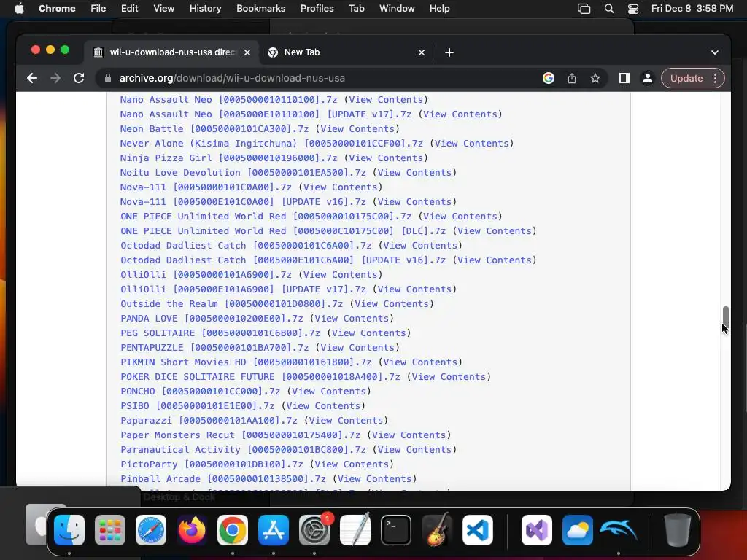Open Launchpad from the Dock
747x560 pixels.
point(110,530)
